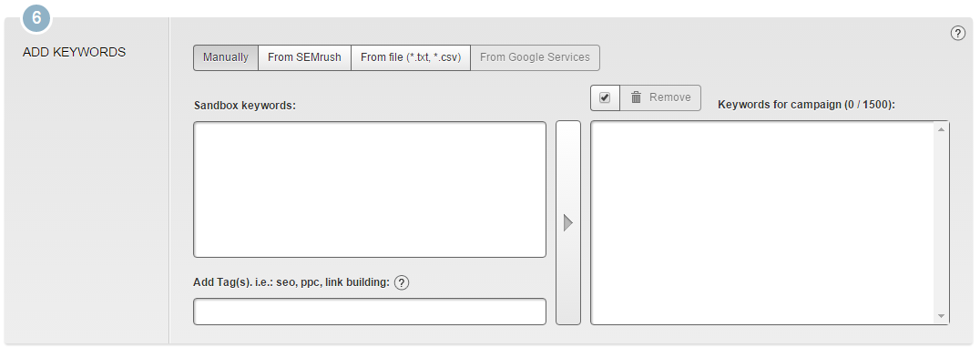The width and height of the screenshot is (980, 348).
Task: Select the From Google Services tab
Action: point(535,57)
